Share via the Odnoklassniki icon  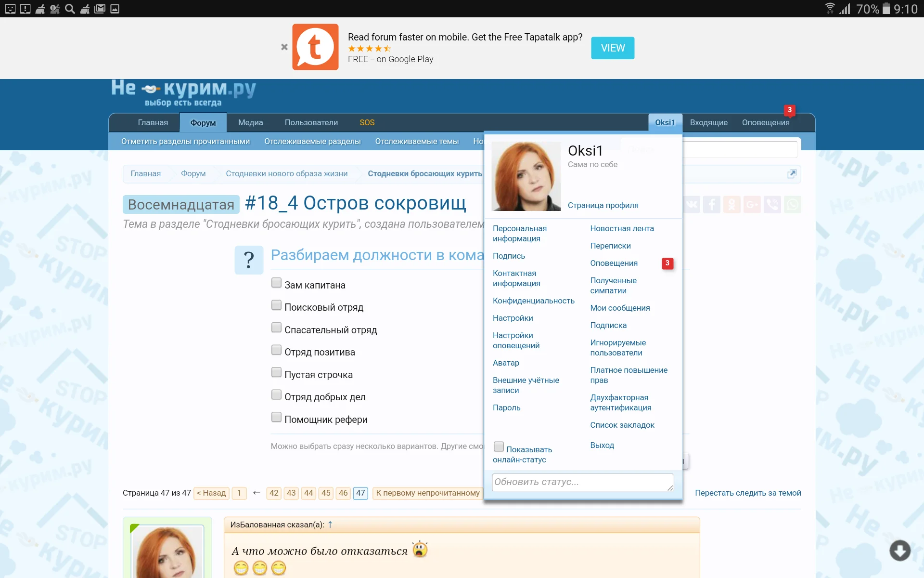coord(731,204)
